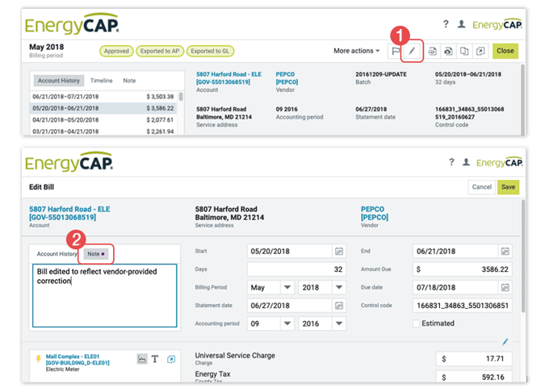This screenshot has width=549, height=392.
Task: Open the Billing Period month dropdown showing May
Action: coord(272,287)
